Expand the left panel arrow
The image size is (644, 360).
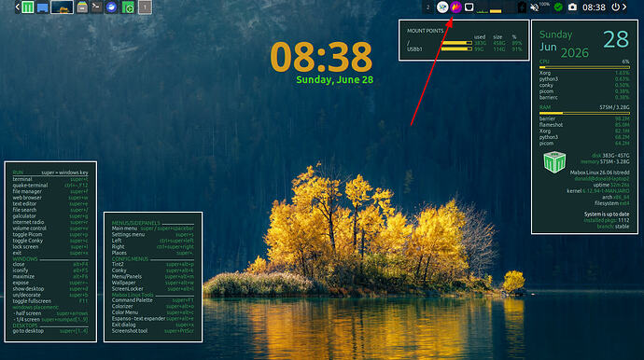17,7
